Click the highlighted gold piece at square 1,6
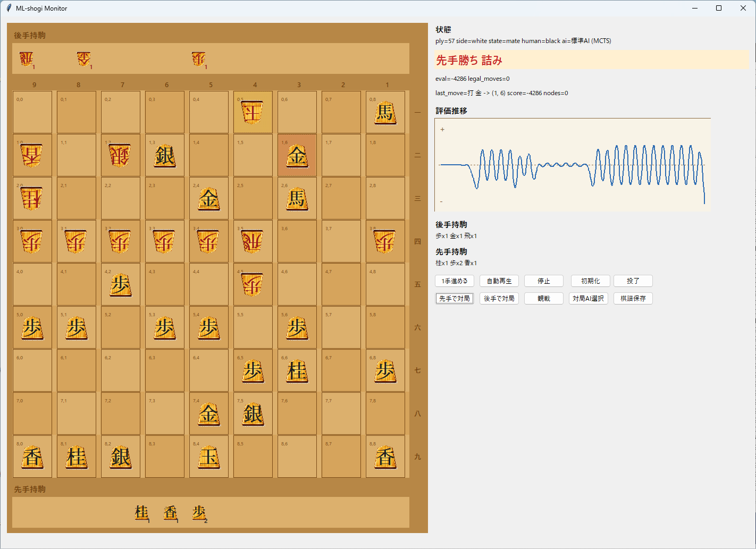 [x=297, y=156]
